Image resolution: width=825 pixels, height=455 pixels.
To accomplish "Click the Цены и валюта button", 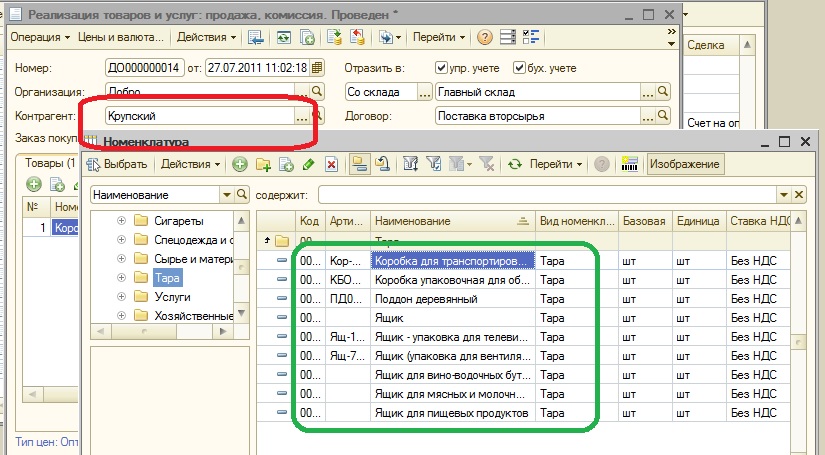I will coord(122,37).
